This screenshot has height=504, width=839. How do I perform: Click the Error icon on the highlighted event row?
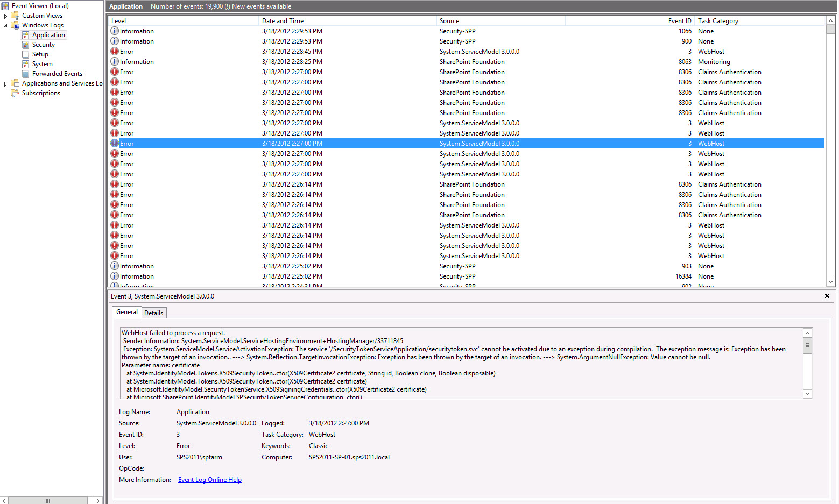pyautogui.click(x=114, y=143)
